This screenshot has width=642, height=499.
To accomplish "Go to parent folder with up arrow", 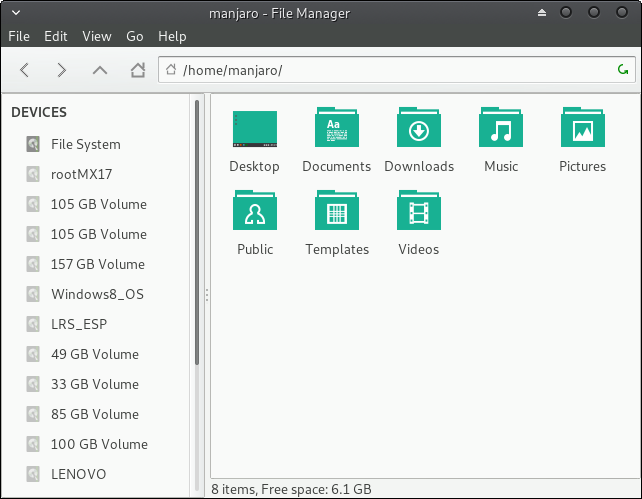I will (99, 70).
